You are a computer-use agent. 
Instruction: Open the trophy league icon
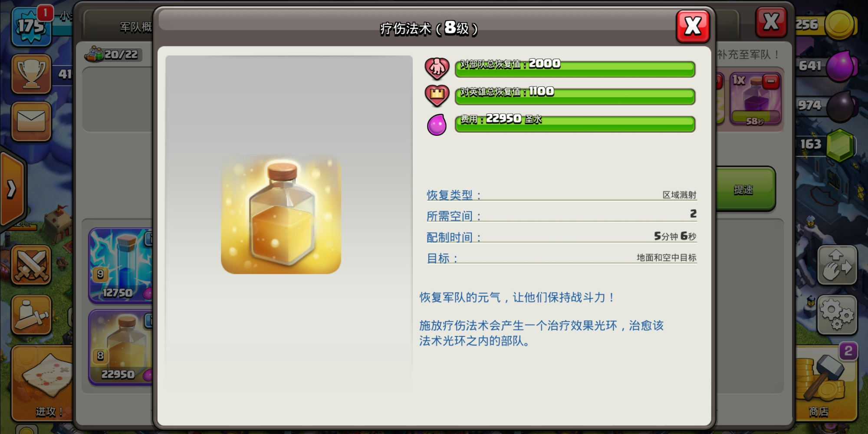(31, 74)
